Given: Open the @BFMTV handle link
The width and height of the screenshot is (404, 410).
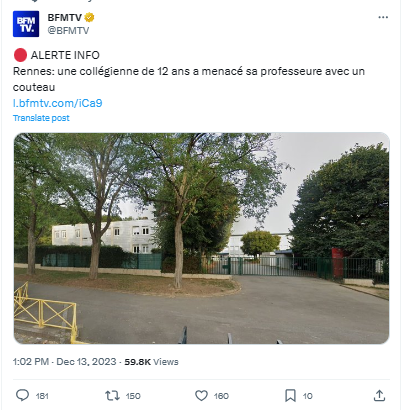Looking at the screenshot, I should (x=68, y=31).
